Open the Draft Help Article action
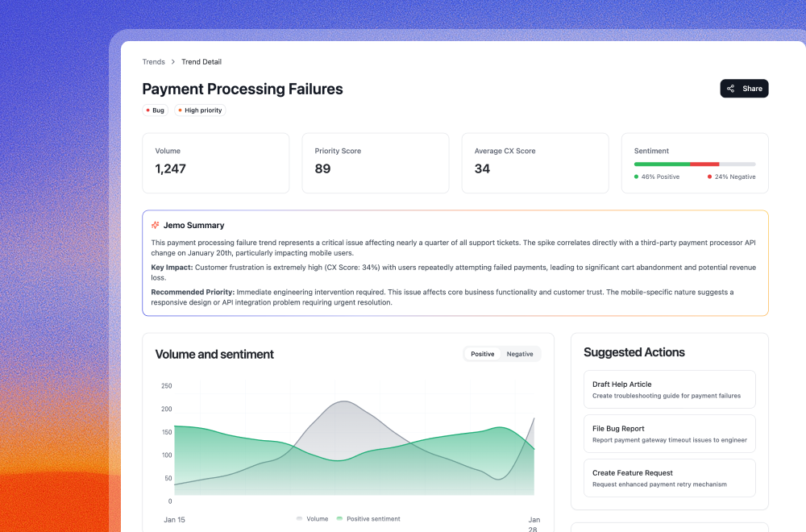 click(x=669, y=389)
